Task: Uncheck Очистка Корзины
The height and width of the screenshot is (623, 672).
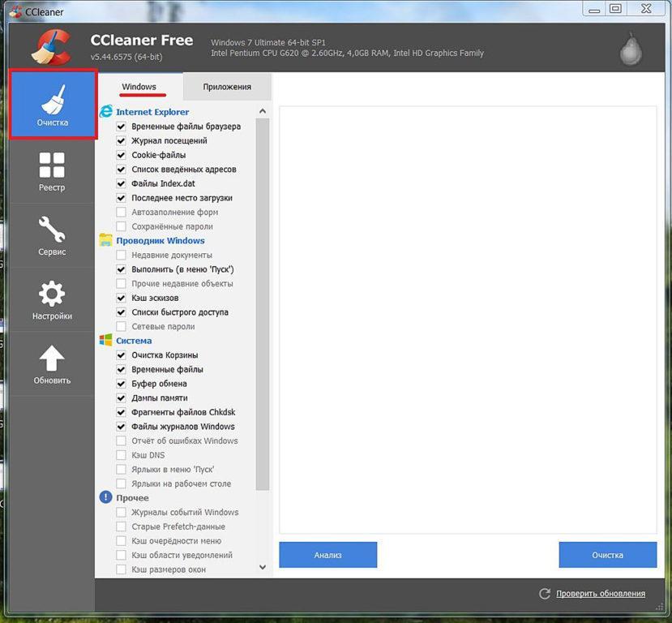Action: [x=122, y=355]
